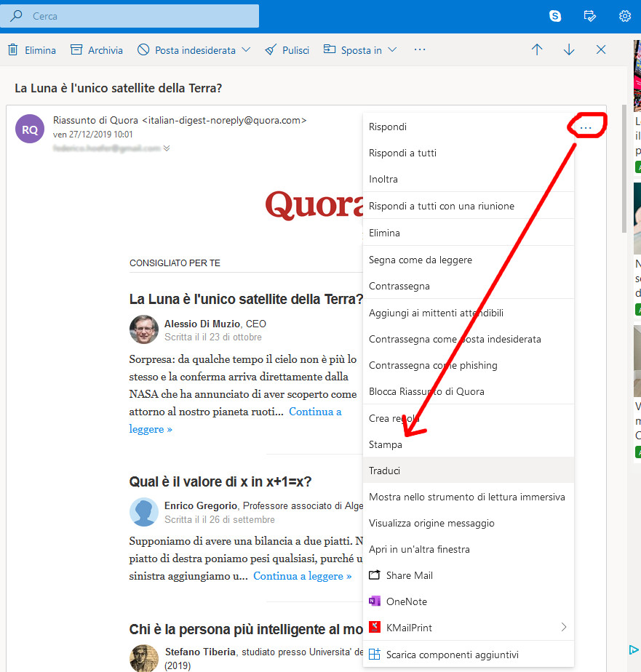641x672 pixels.
Task: Select Inoltra from the menu
Action: click(383, 179)
